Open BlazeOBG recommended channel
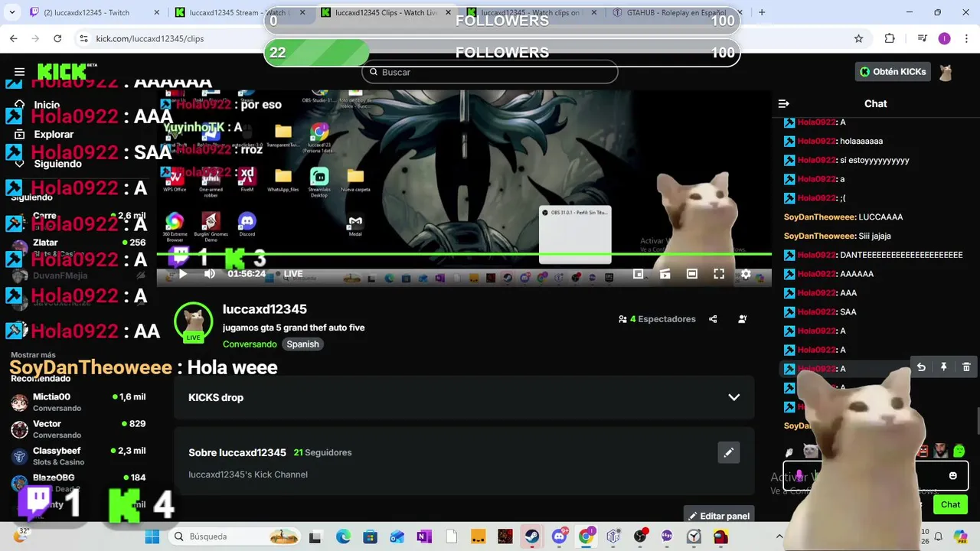The width and height of the screenshot is (980, 551). pyautogui.click(x=78, y=481)
